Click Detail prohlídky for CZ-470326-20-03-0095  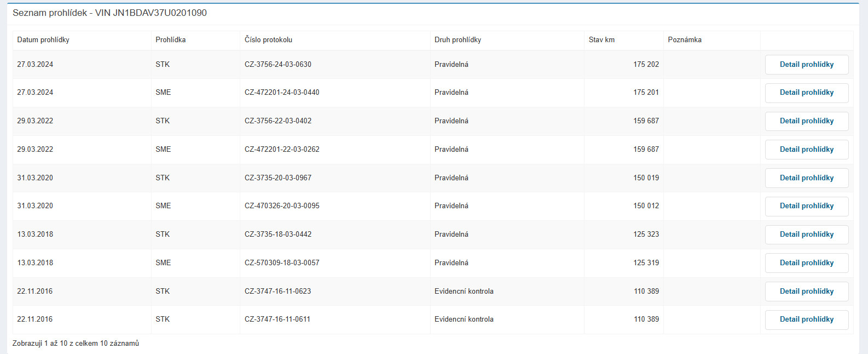[806, 206]
